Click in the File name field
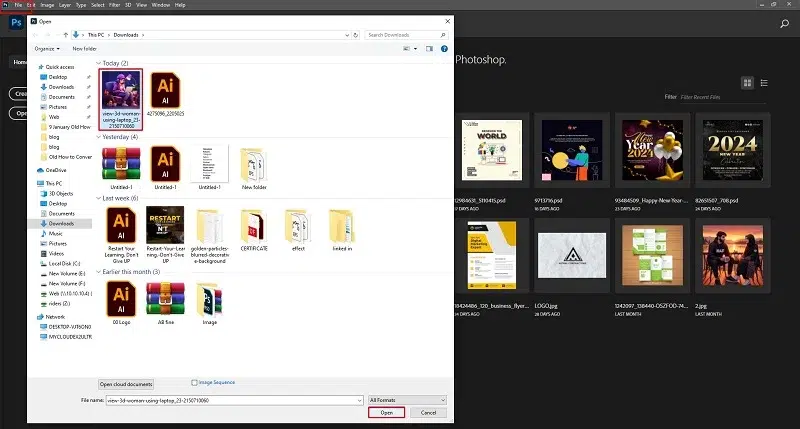Viewport: 800px width, 429px height. [x=235, y=400]
